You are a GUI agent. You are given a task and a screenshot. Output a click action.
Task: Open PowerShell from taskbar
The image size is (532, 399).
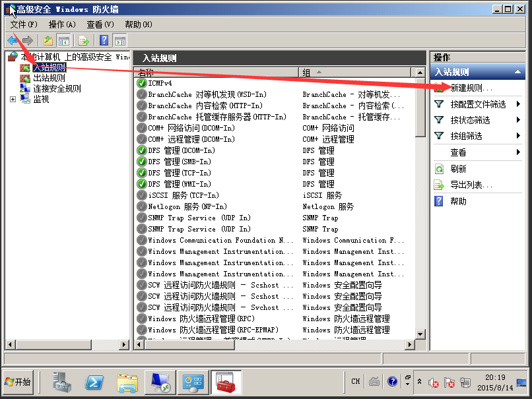[94, 383]
